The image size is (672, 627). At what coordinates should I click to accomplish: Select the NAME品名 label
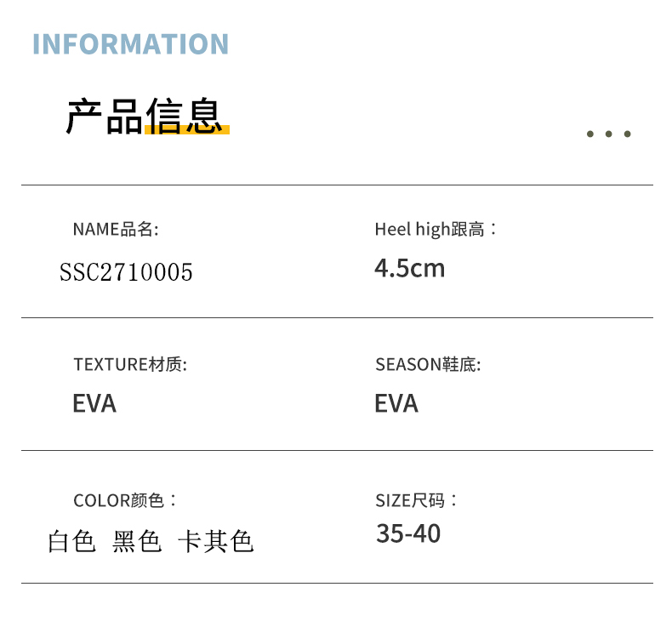pyautogui.click(x=116, y=229)
